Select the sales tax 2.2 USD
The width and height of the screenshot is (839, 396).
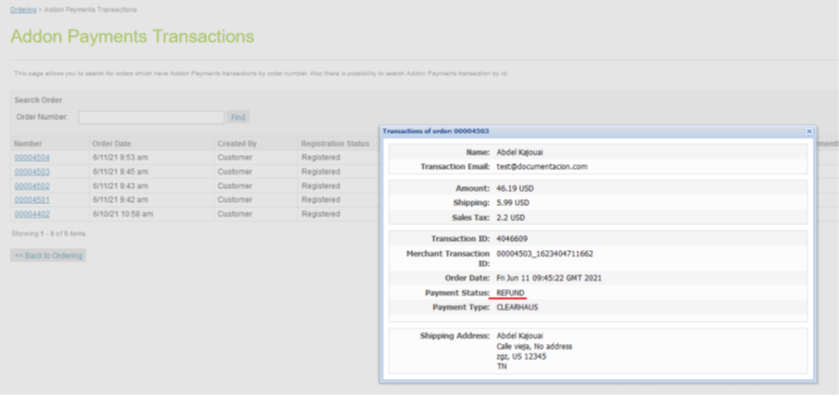(510, 218)
